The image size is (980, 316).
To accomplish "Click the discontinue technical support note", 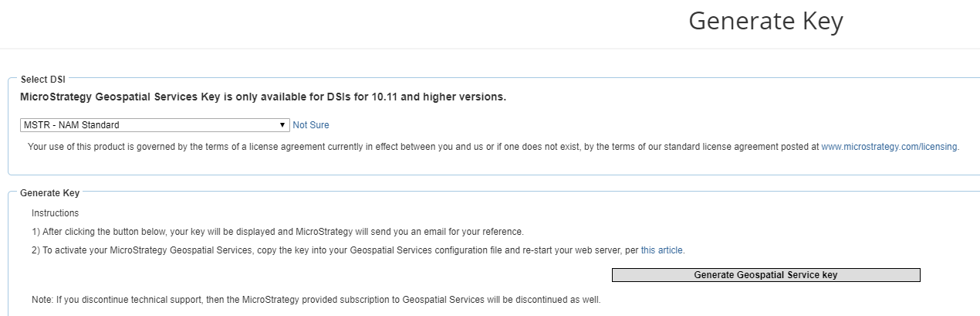I will [316, 300].
